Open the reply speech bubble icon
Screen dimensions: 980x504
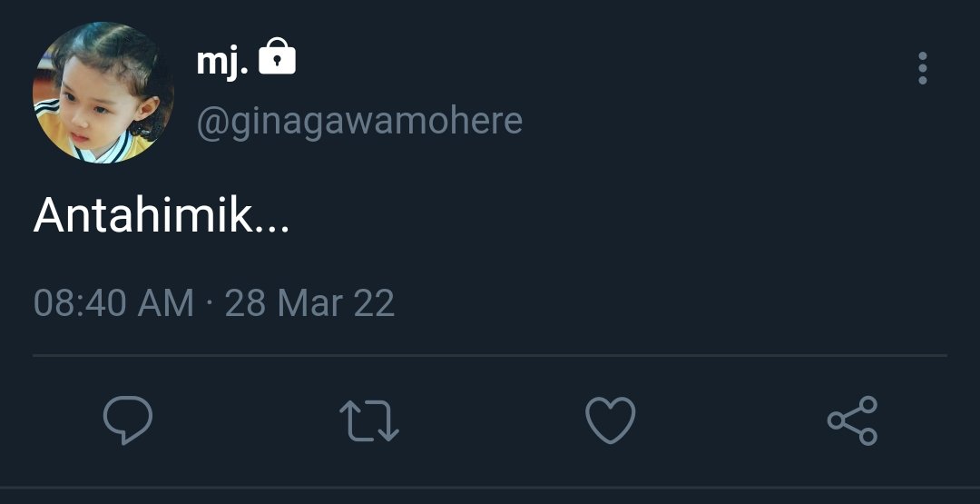pos(128,420)
